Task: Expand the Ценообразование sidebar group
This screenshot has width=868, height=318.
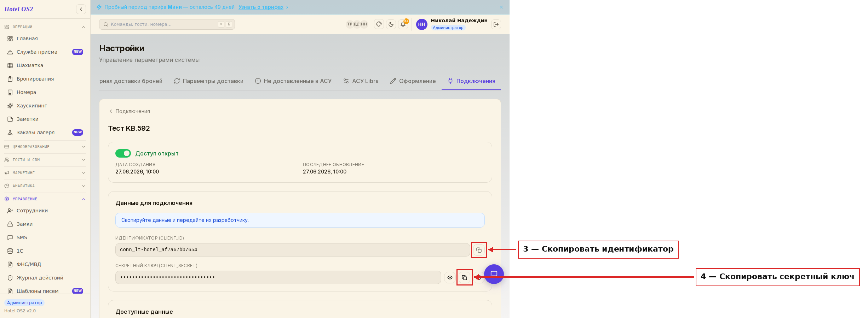Action: coord(45,147)
